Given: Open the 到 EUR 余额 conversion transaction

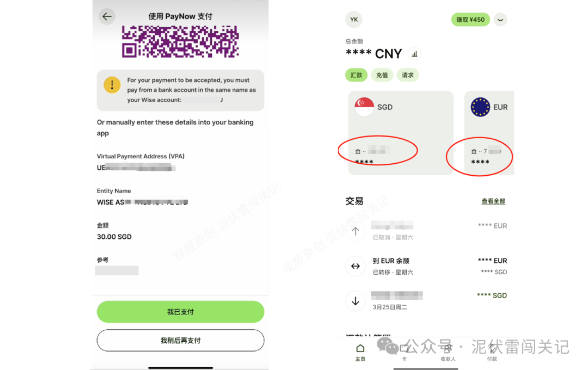Looking at the screenshot, I should (426, 266).
